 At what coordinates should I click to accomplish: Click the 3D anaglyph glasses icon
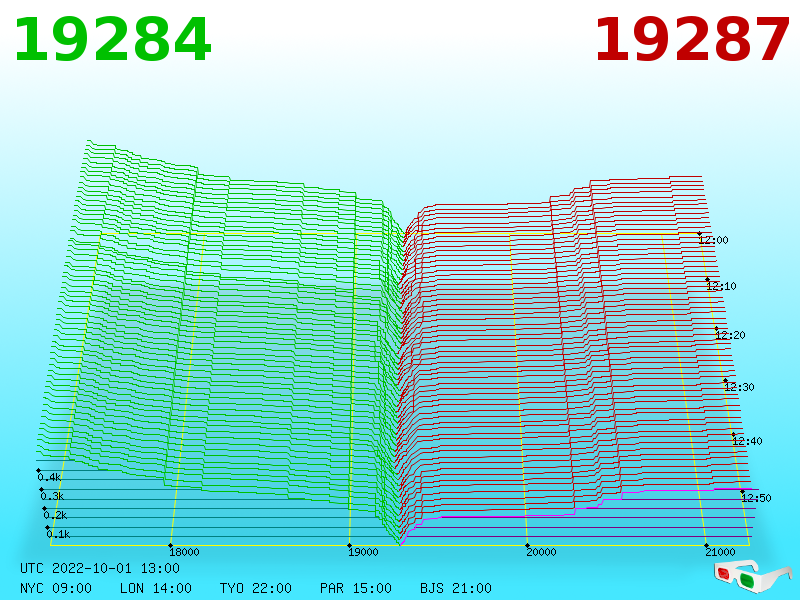pos(752,577)
